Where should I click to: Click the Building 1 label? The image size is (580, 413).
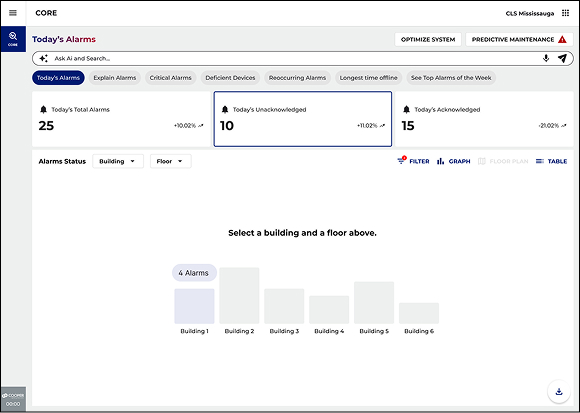[x=194, y=331]
